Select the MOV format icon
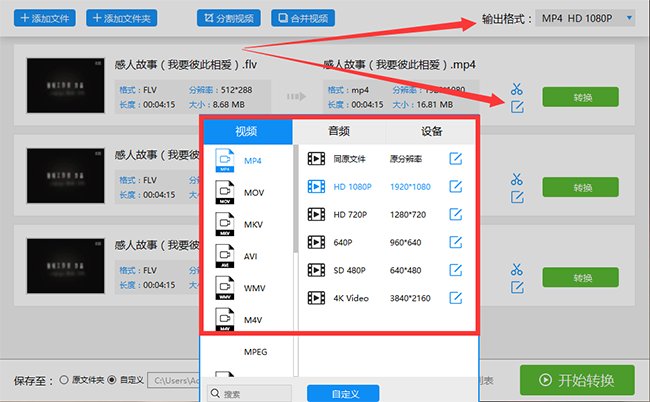The width and height of the screenshot is (650, 402). [x=225, y=192]
